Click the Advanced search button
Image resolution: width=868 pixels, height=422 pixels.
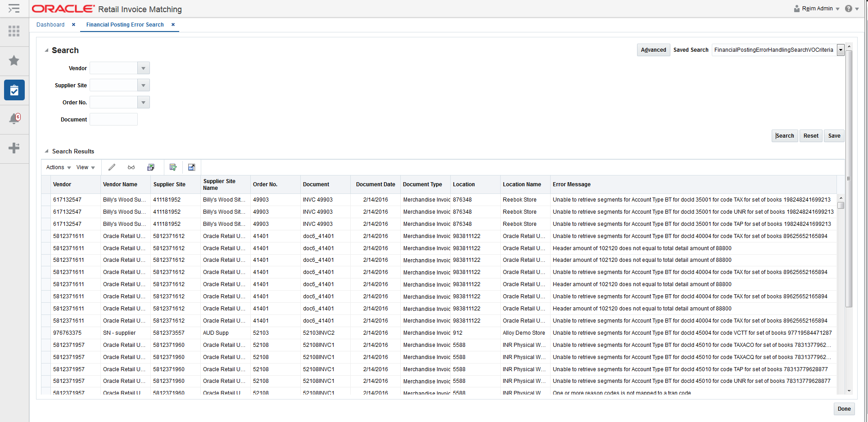point(653,50)
